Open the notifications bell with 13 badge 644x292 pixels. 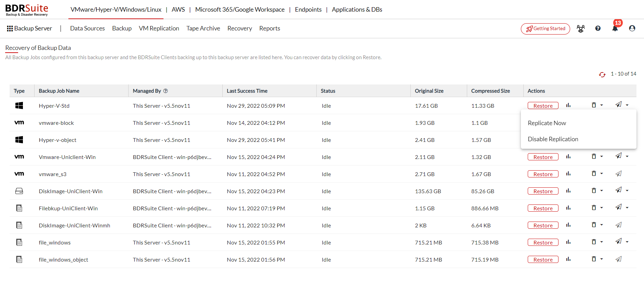tap(615, 28)
